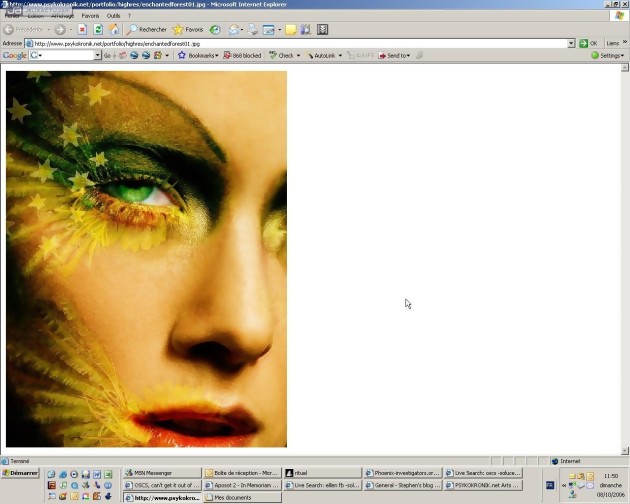Open the Rechercher search panel
The image size is (630, 504).
[146, 30]
